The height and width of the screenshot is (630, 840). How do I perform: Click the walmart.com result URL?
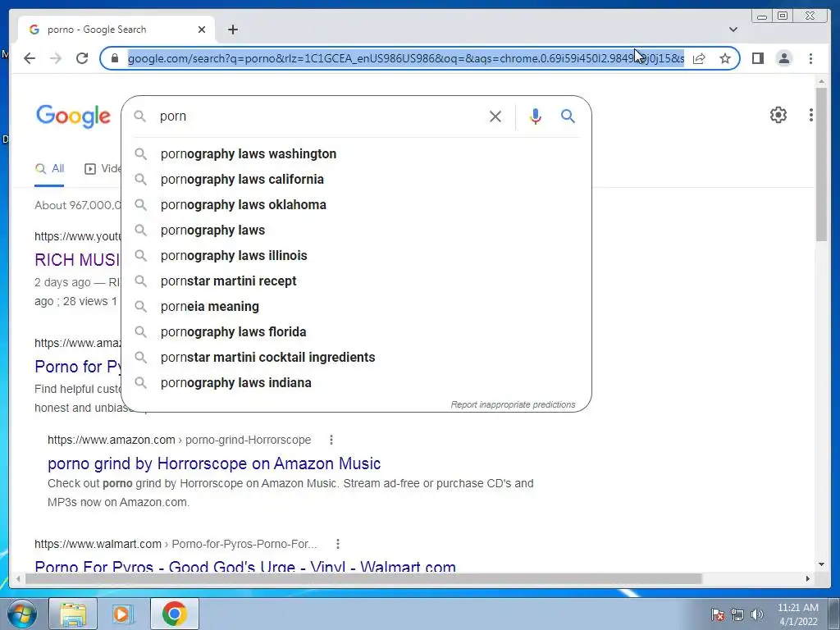(176, 544)
